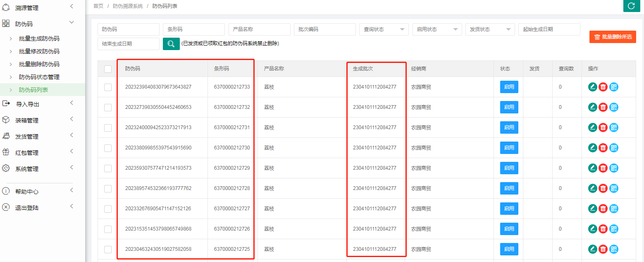This screenshot has width=644, height=262.
Task: Click the 产品名称 search input field
Action: click(259, 29)
